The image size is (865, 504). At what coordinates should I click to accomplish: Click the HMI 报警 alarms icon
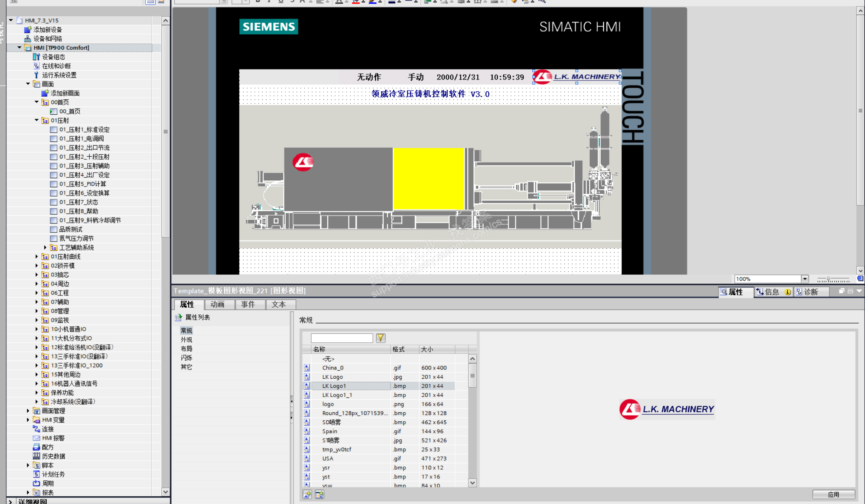click(x=36, y=438)
